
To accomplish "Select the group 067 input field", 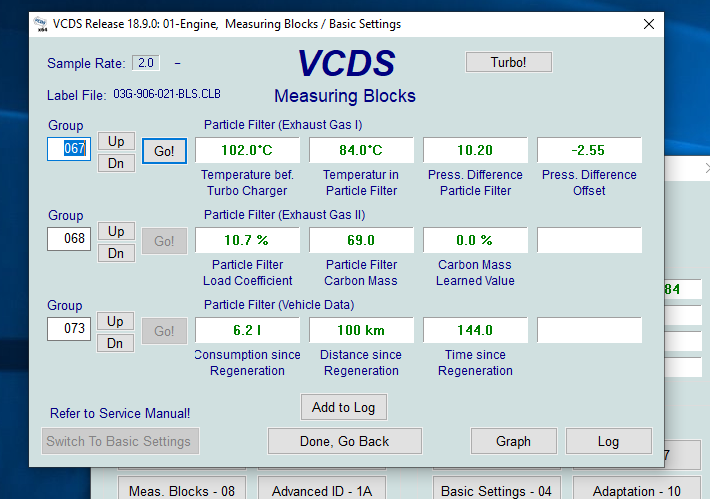I will click(x=69, y=150).
